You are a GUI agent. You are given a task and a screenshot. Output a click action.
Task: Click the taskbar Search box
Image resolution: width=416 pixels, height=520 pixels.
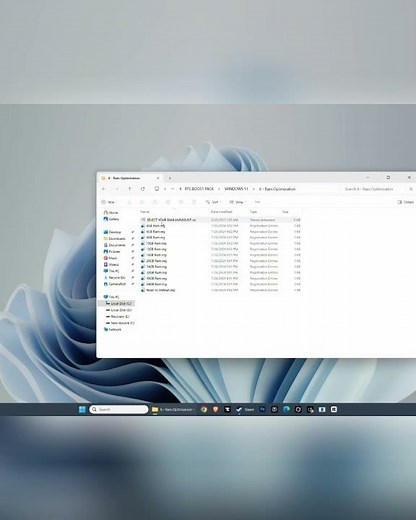coord(119,409)
